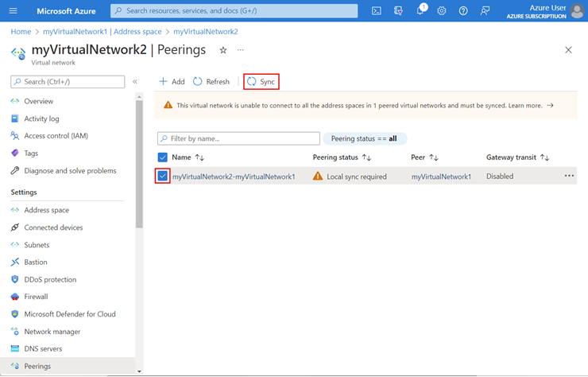Open Address space in Settings menu

tap(47, 210)
